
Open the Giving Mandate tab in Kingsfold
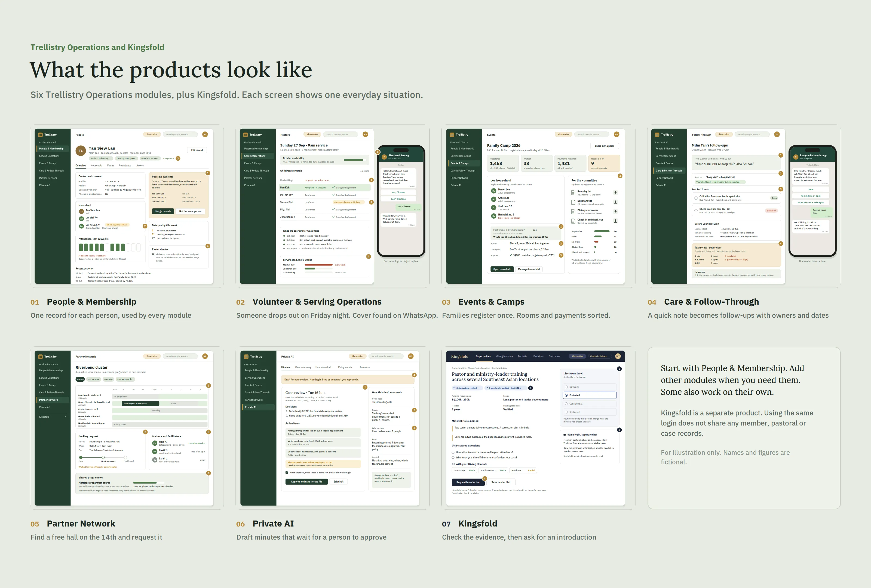(504, 356)
